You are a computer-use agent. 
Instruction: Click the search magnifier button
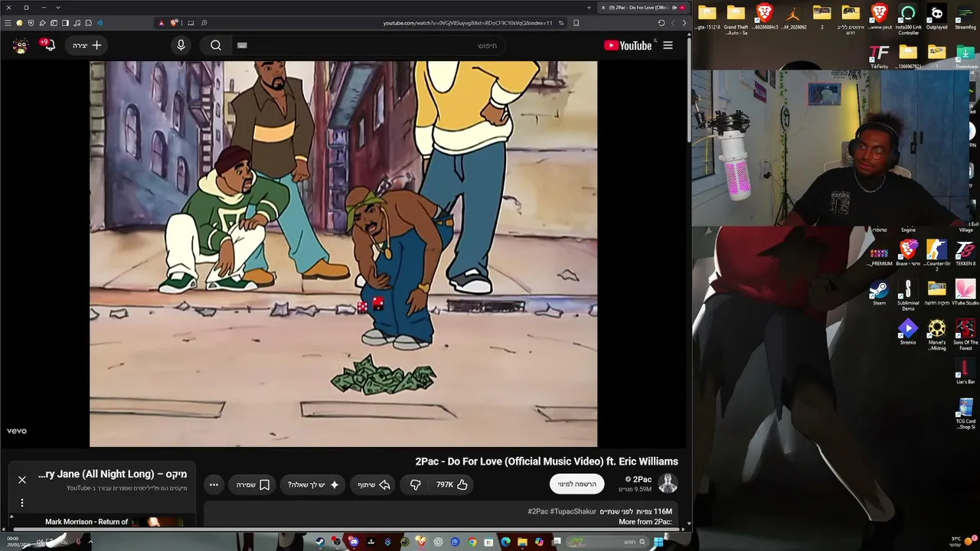click(216, 45)
